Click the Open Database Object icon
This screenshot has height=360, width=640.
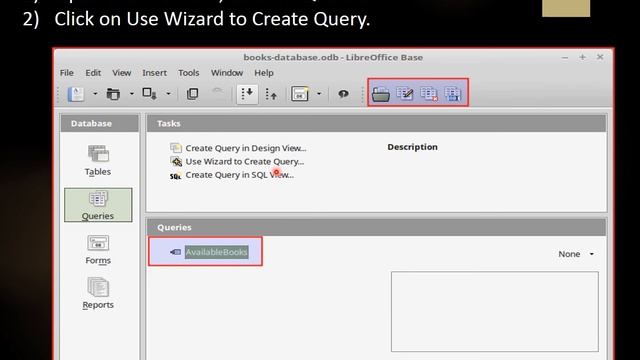[x=380, y=94]
